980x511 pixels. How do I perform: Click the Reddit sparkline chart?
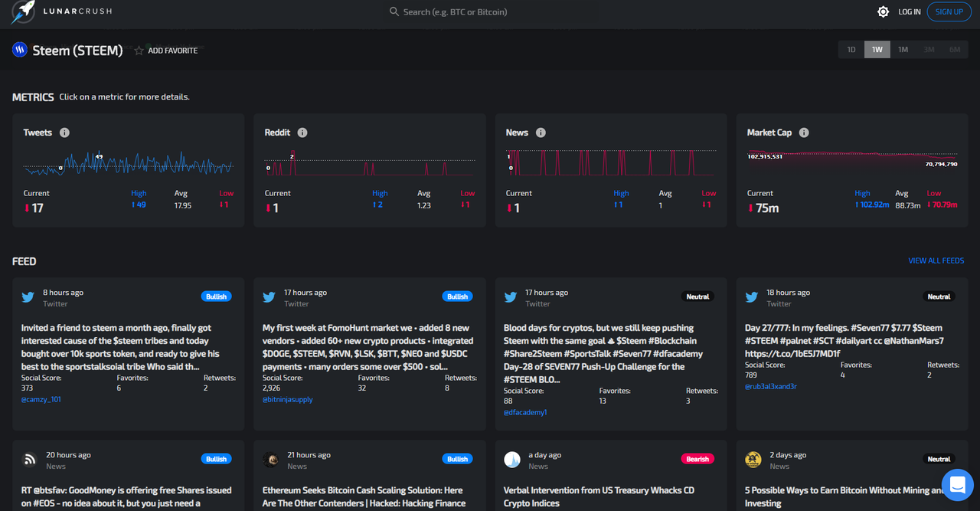pyautogui.click(x=370, y=163)
